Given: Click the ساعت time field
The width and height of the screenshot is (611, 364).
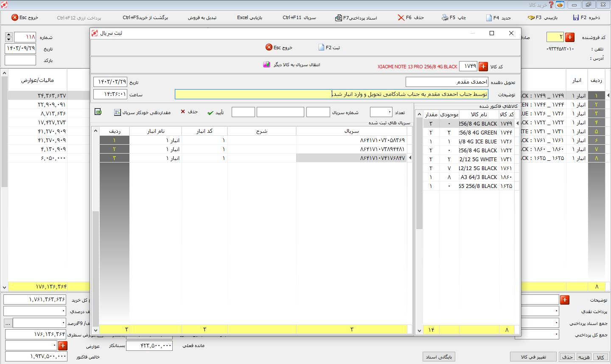Looking at the screenshot, I should coord(110,94).
